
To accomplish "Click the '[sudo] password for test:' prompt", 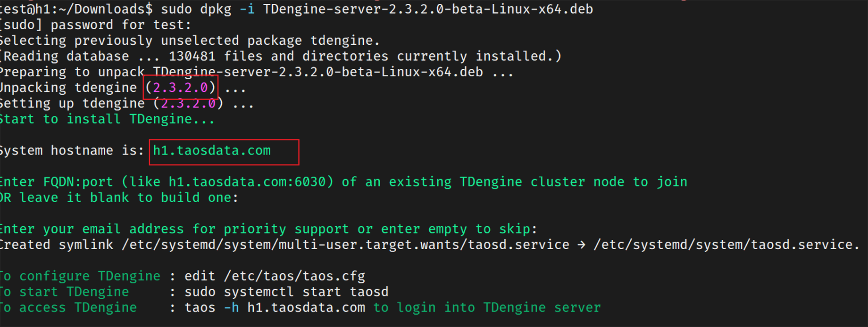I will (x=96, y=25).
